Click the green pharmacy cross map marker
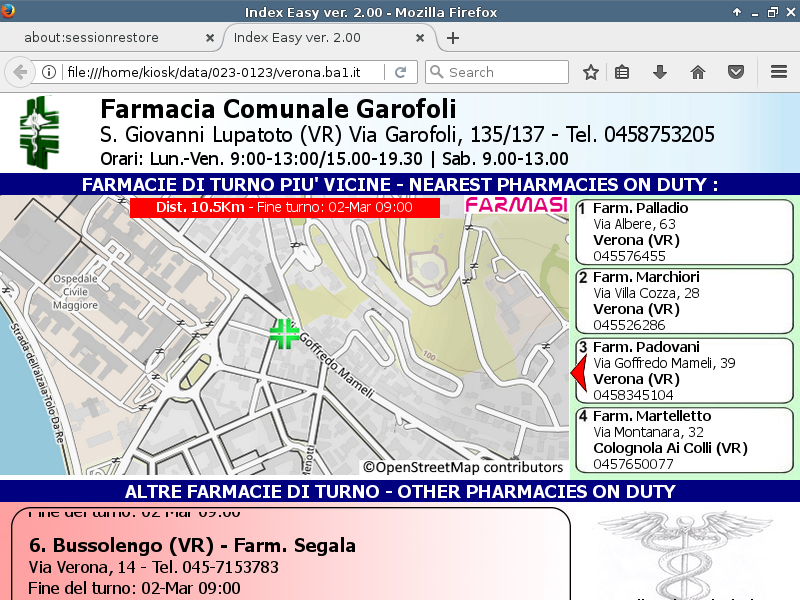 284,334
